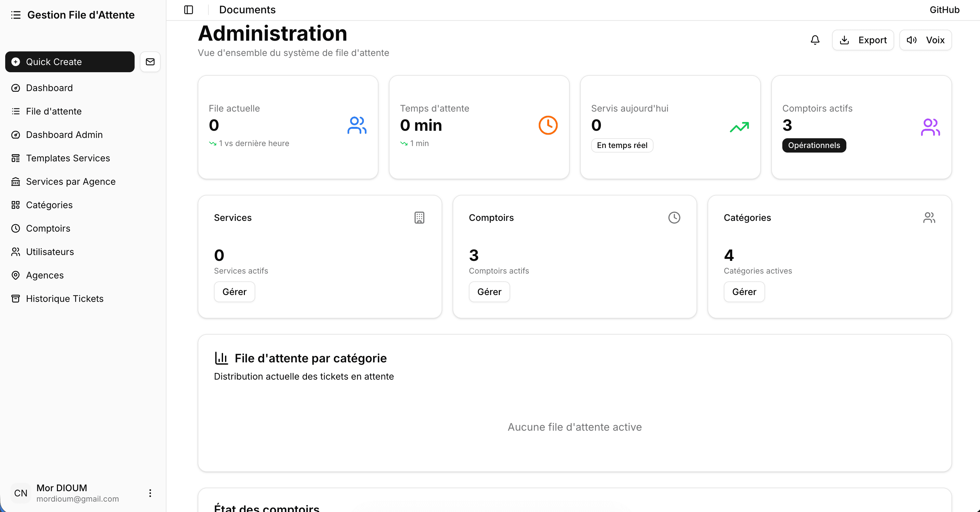Select the Services par Agence building icon
980x512 pixels.
pyautogui.click(x=16, y=182)
